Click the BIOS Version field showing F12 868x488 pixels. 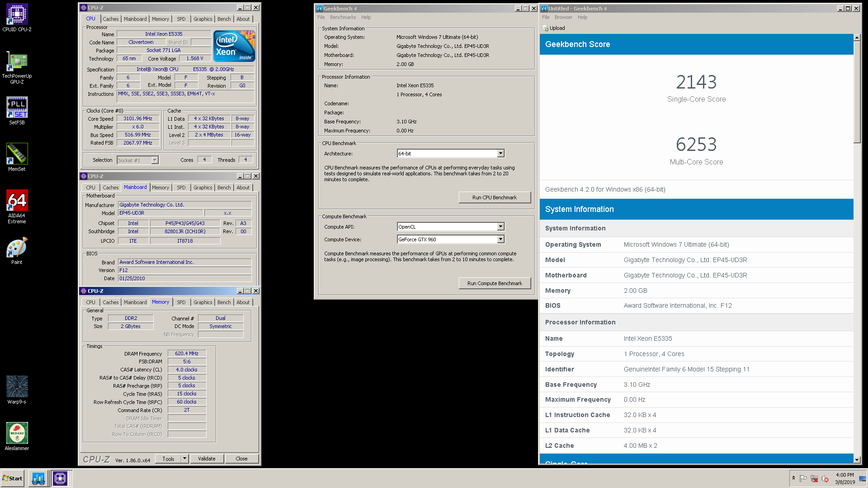(x=184, y=270)
